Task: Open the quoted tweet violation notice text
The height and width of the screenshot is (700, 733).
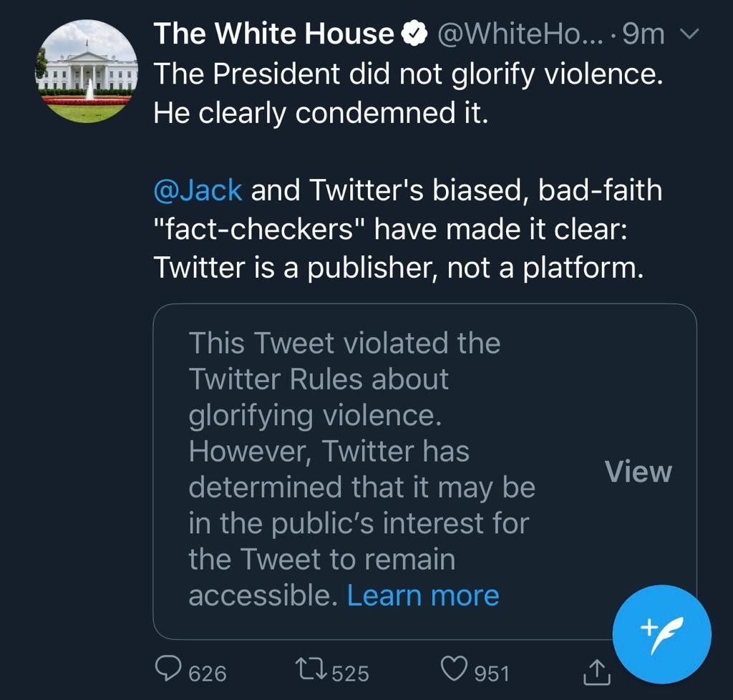Action: click(361, 451)
